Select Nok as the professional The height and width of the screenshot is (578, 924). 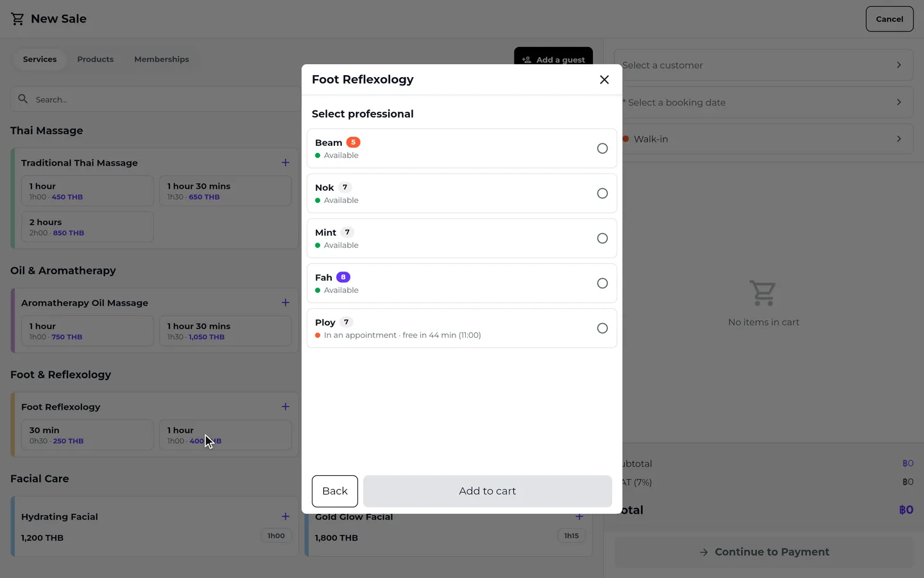point(462,193)
